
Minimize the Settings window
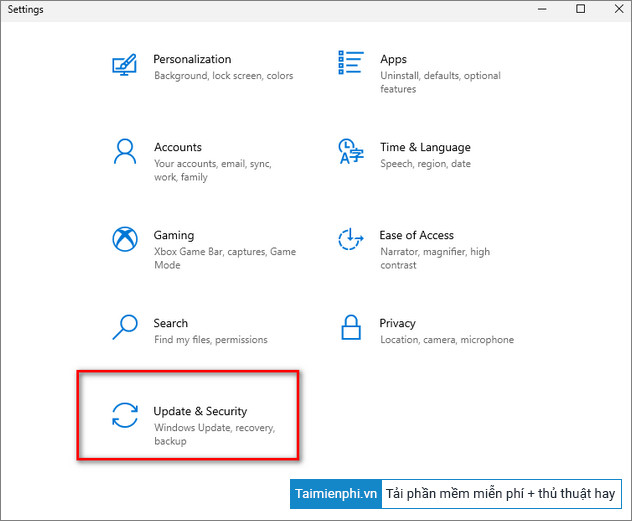tap(542, 9)
